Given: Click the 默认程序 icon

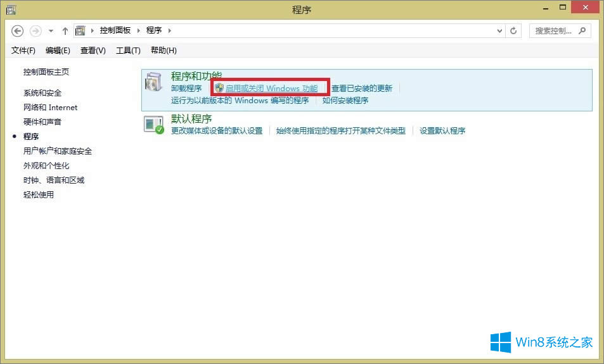Looking at the screenshot, I should [154, 125].
